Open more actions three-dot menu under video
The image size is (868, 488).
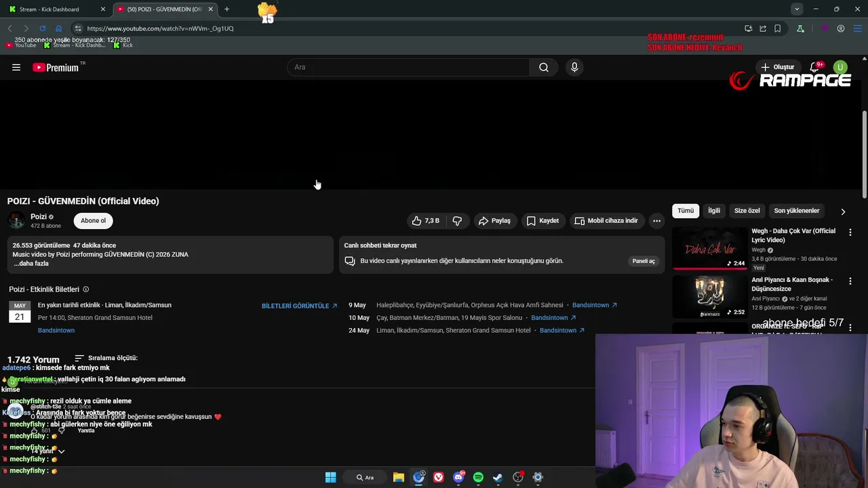pos(656,220)
